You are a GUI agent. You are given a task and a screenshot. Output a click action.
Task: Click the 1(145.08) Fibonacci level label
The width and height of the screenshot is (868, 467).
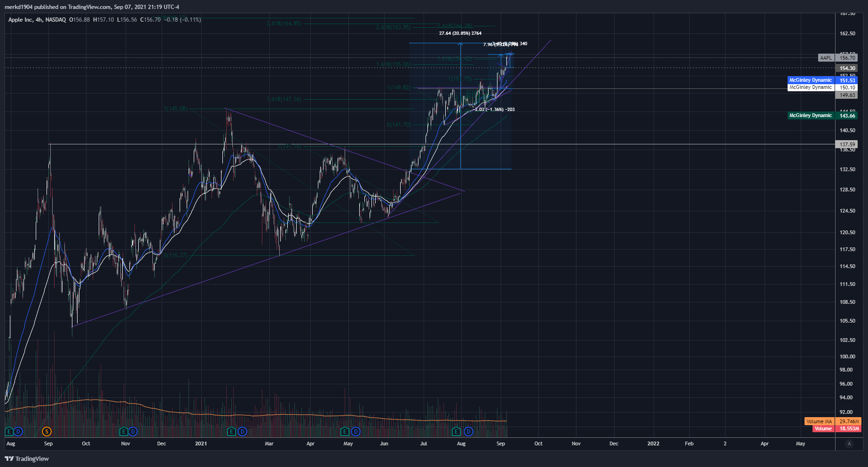click(175, 109)
